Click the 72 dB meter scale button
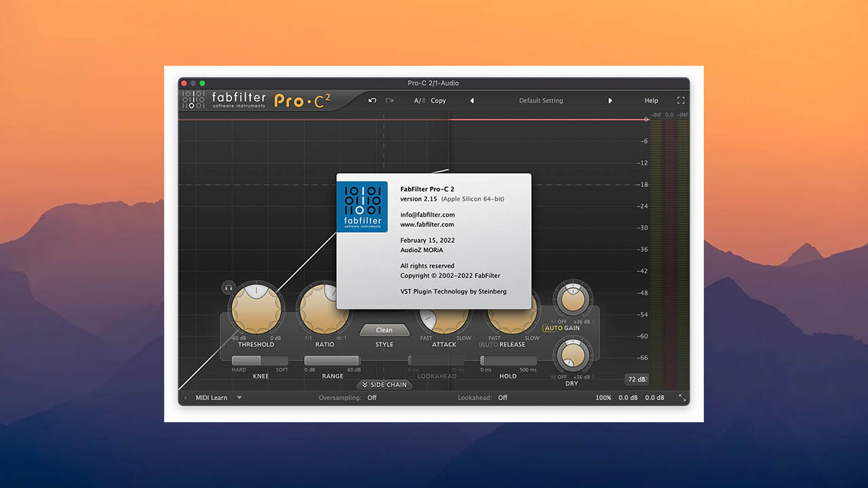 coord(636,380)
